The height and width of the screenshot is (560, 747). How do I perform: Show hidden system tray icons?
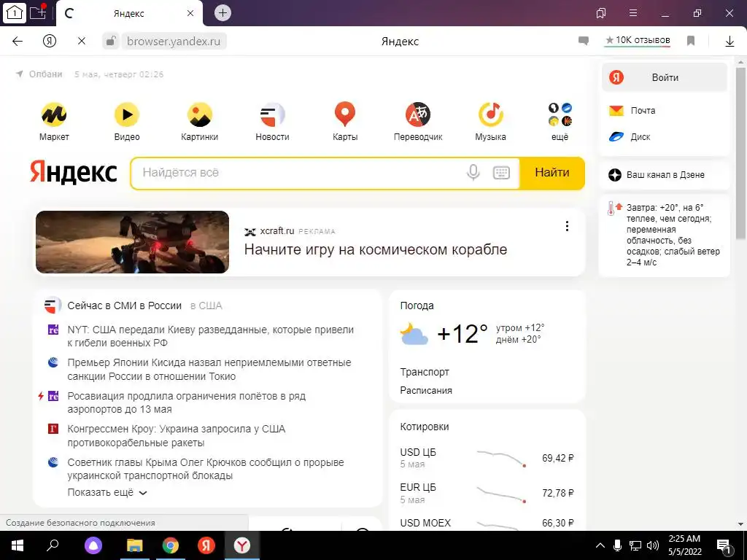click(600, 545)
